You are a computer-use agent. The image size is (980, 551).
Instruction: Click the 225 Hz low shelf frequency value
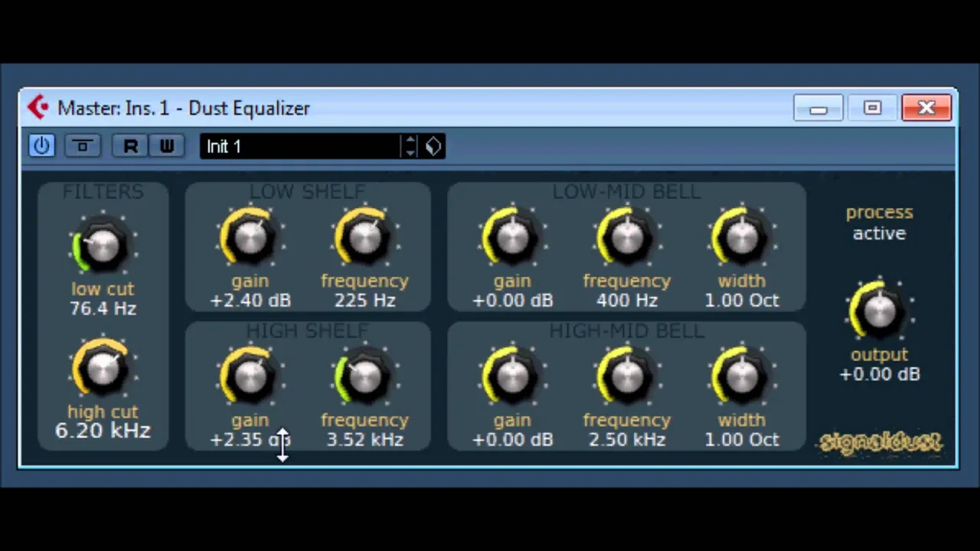(364, 301)
